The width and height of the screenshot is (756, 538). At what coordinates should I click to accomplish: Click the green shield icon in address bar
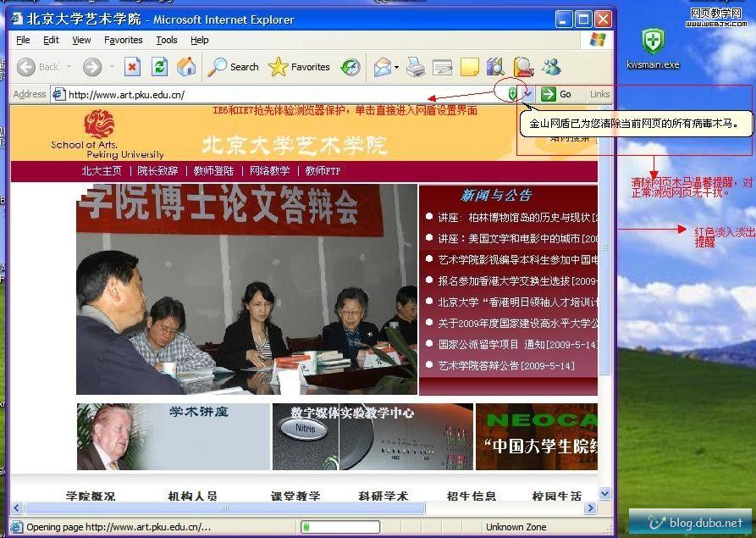[x=512, y=93]
